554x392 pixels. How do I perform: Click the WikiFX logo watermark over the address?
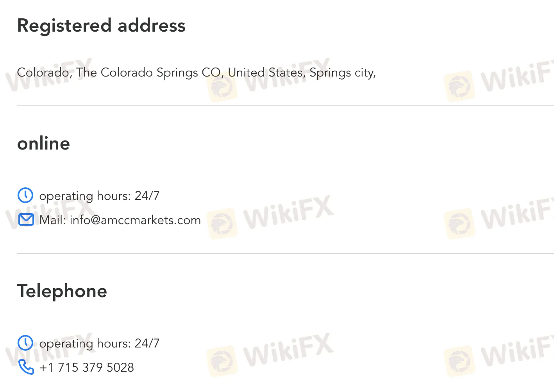(x=270, y=80)
